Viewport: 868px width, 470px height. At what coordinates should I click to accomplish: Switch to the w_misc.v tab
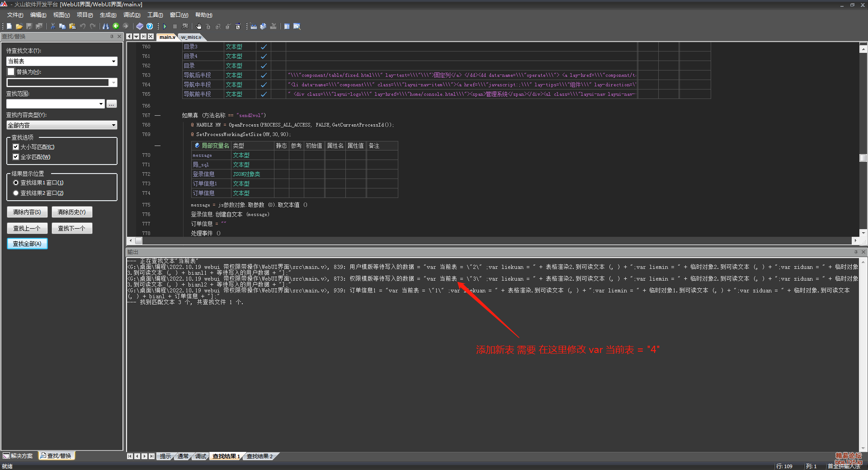coord(191,37)
